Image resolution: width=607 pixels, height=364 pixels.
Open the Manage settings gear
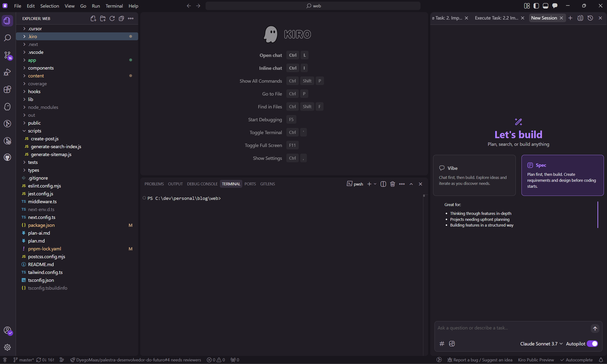coord(7,347)
